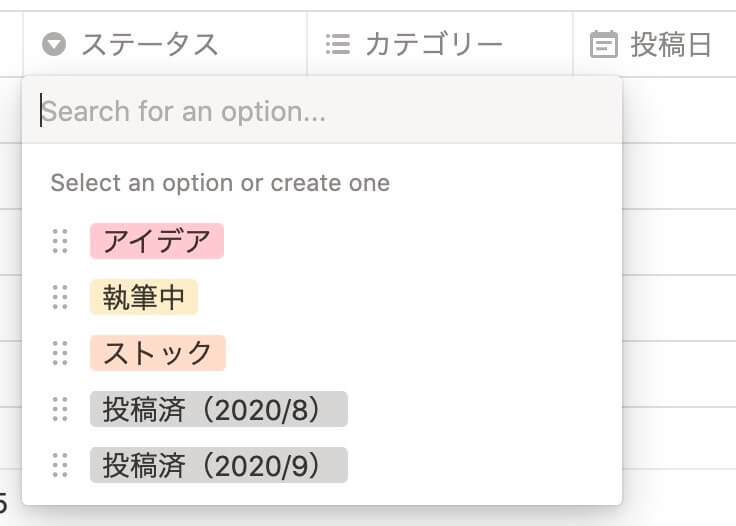Click the ステータス select property icon
This screenshot has height=526, width=736.
[54, 45]
